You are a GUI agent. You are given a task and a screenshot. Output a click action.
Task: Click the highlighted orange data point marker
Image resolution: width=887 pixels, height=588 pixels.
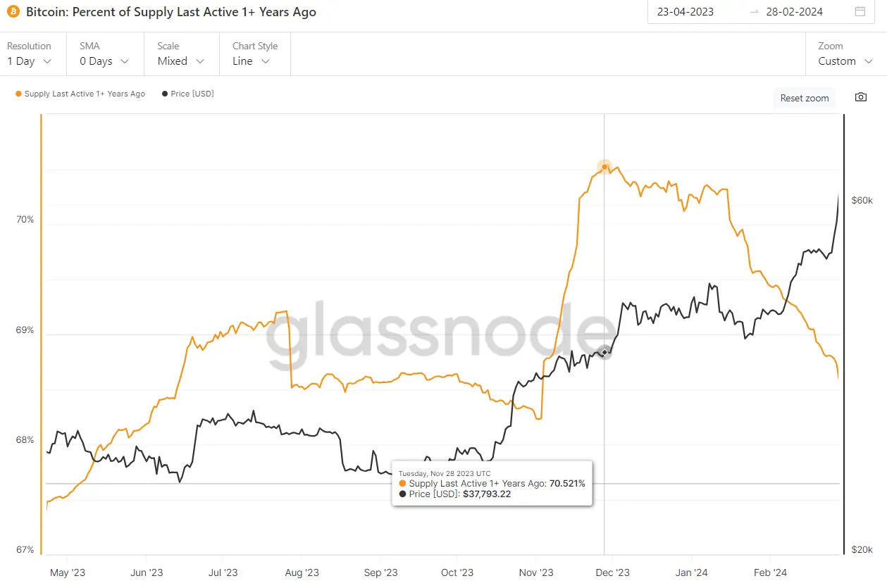coord(604,167)
